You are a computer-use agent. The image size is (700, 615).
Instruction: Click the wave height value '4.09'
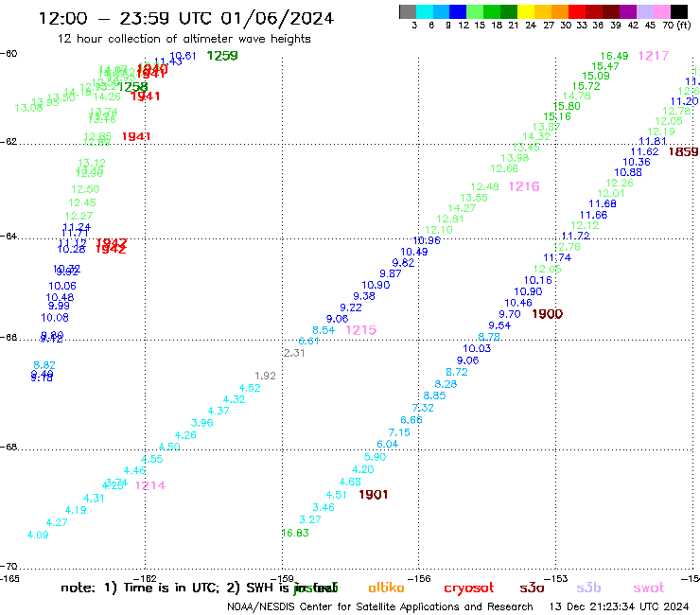tap(38, 535)
